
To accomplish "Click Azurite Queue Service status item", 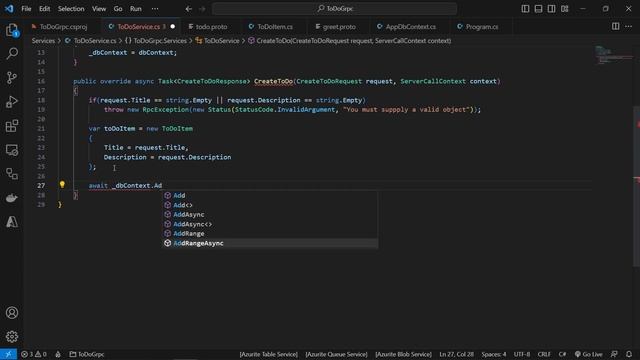I will tap(336, 354).
